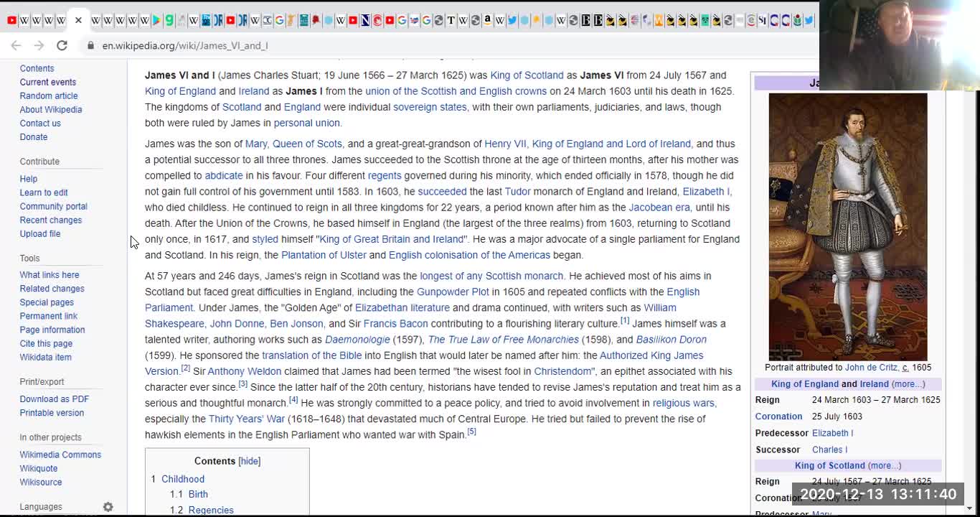Open Recent changes link
Screen dimensions: 980x517
pos(50,220)
